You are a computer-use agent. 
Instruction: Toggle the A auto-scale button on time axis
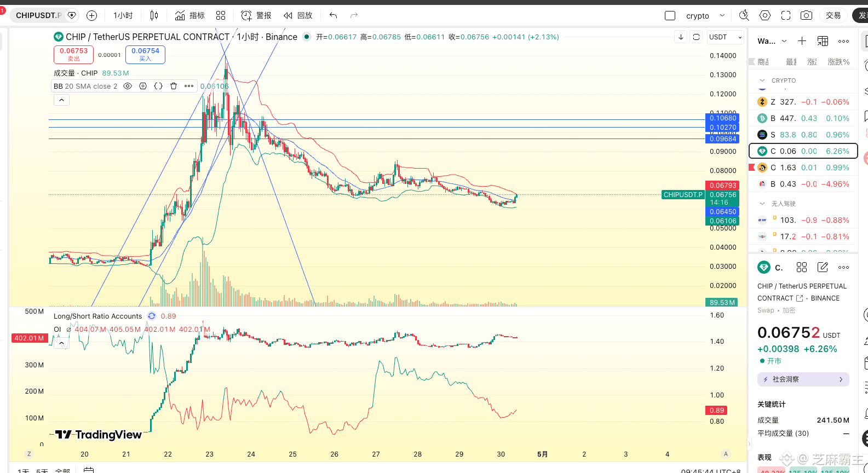(726, 454)
